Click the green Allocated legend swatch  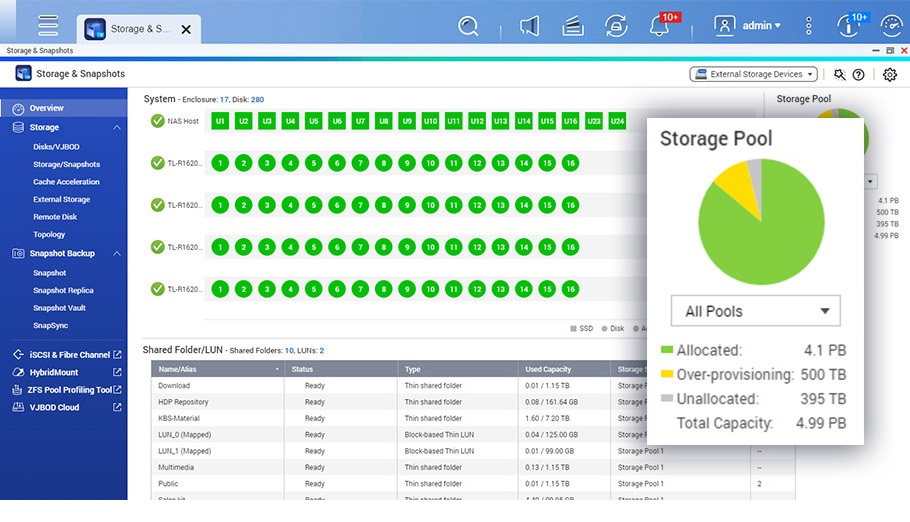[667, 350]
